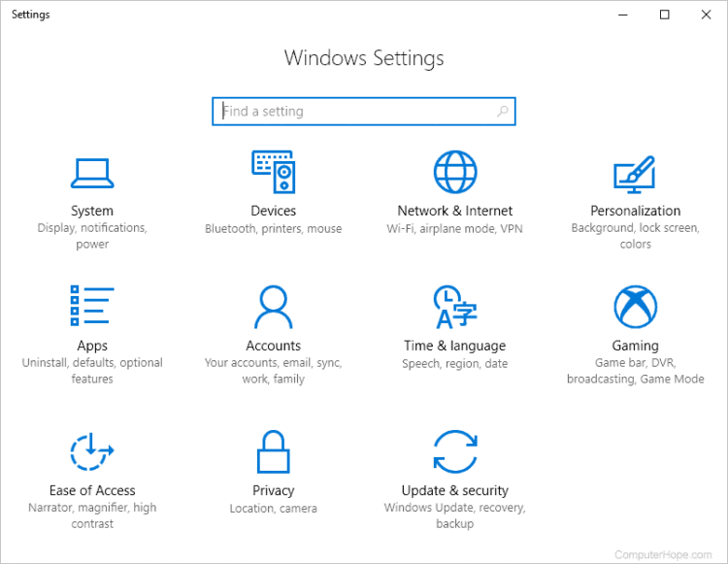728x564 pixels.
Task: Select the Time & language label
Action: tap(455, 346)
